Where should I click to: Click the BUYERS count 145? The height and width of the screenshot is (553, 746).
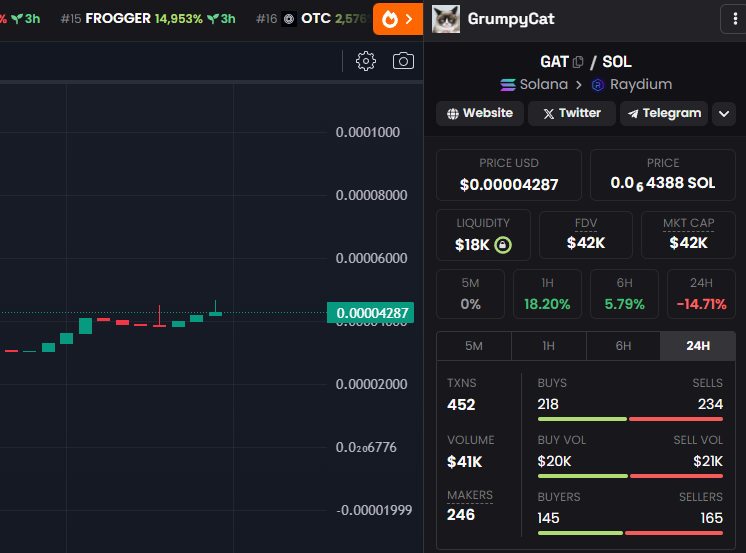click(x=549, y=518)
